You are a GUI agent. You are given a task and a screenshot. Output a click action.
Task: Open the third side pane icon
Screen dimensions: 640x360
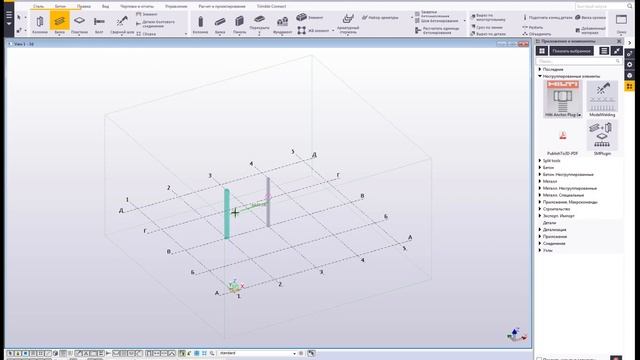(629, 75)
